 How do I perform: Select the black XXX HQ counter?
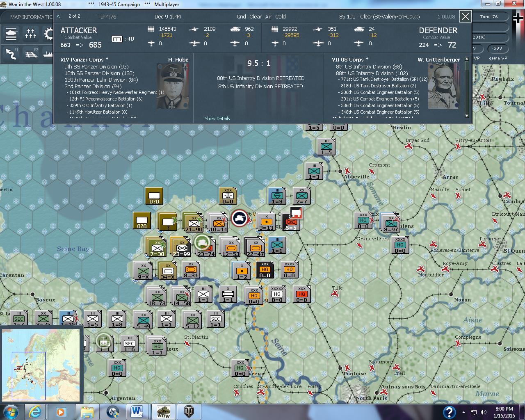point(265,270)
